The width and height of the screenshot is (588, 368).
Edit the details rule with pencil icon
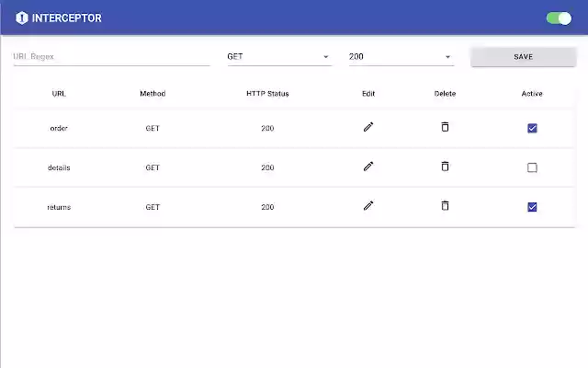point(368,167)
